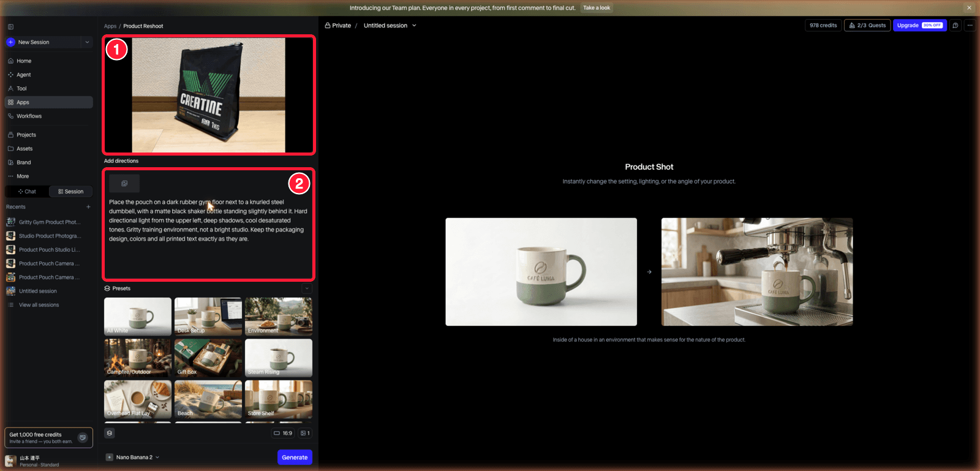The width and height of the screenshot is (980, 471).
Task: Select the Gift Box preset thumbnail
Action: tap(208, 358)
